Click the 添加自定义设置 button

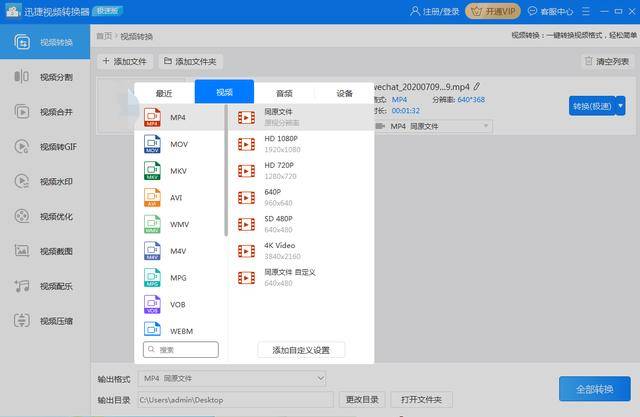(x=301, y=350)
